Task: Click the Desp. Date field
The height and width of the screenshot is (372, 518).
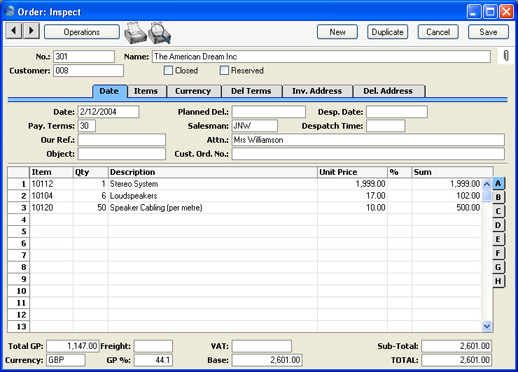Action: point(397,112)
